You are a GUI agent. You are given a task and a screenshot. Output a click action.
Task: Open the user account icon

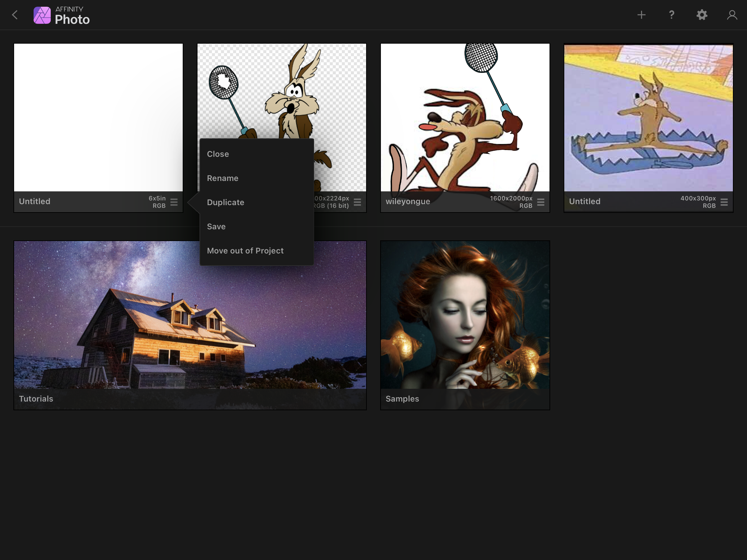(x=732, y=15)
